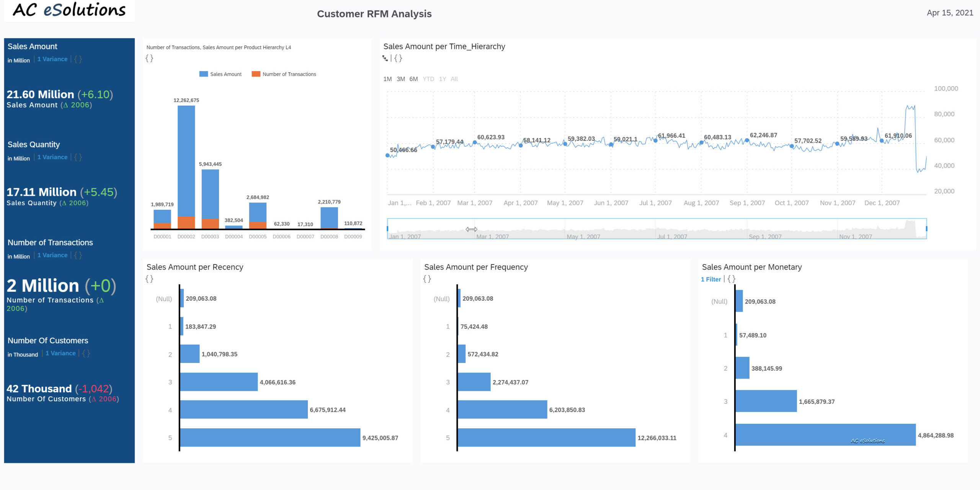Click curly braces icon under Product Hierarchy chart

click(149, 58)
